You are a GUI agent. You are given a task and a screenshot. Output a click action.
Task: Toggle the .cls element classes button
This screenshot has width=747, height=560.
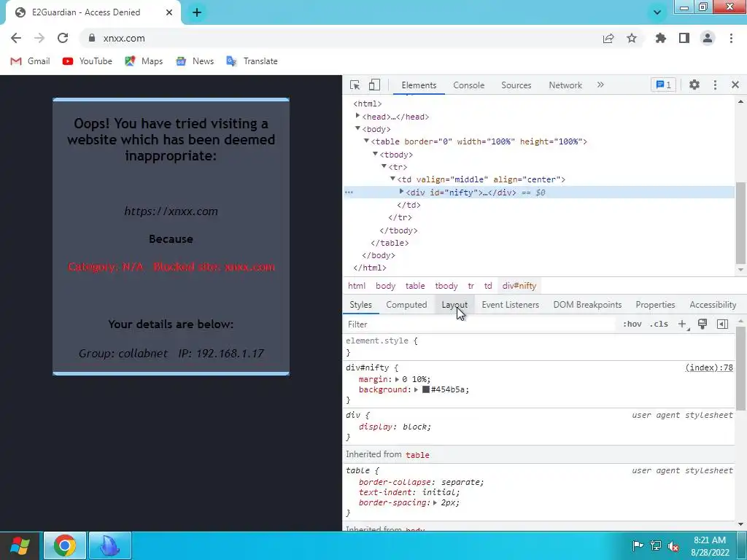659,324
